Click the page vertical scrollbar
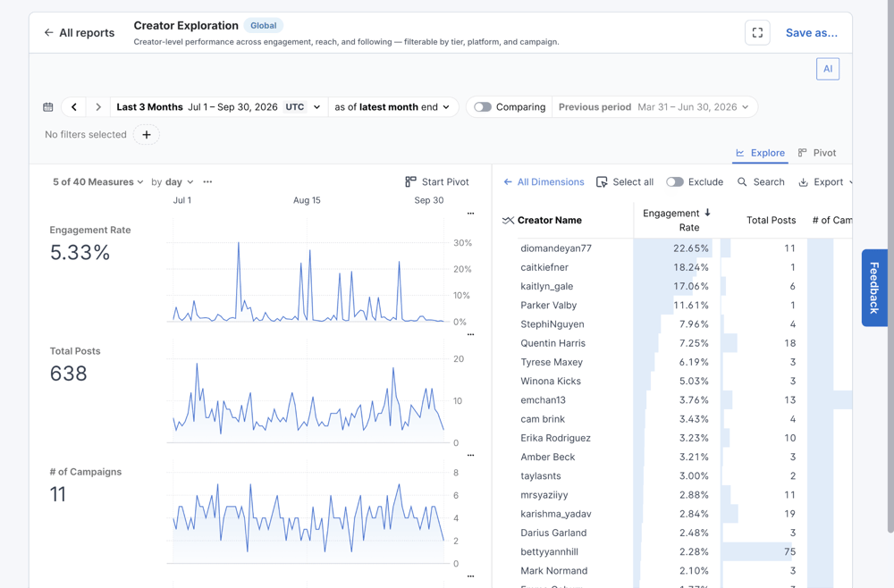 (890, 266)
